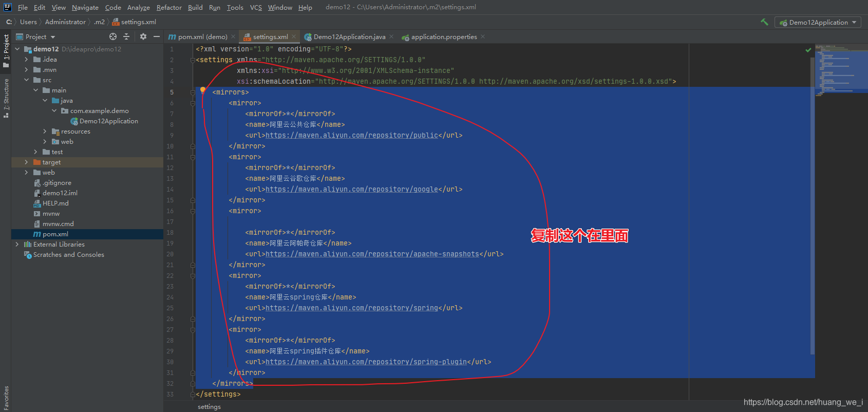
Task: Collapse the main folder
Action: pyautogui.click(x=36, y=90)
